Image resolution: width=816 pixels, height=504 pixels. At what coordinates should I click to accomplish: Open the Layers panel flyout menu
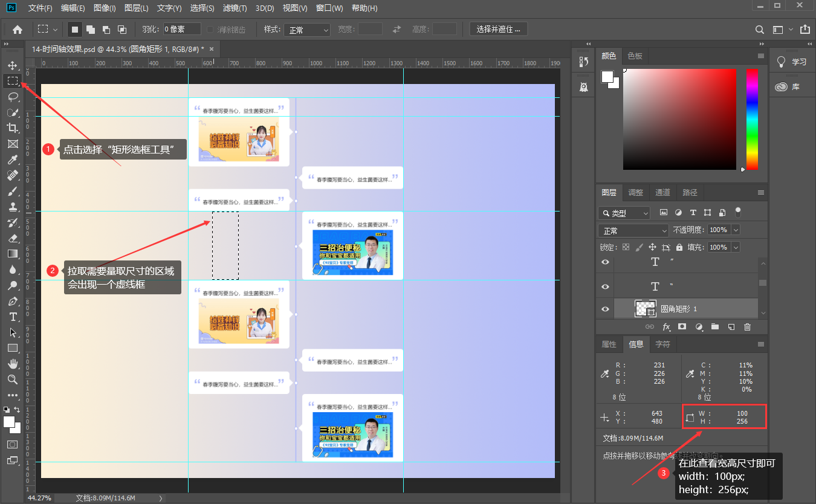coord(761,193)
